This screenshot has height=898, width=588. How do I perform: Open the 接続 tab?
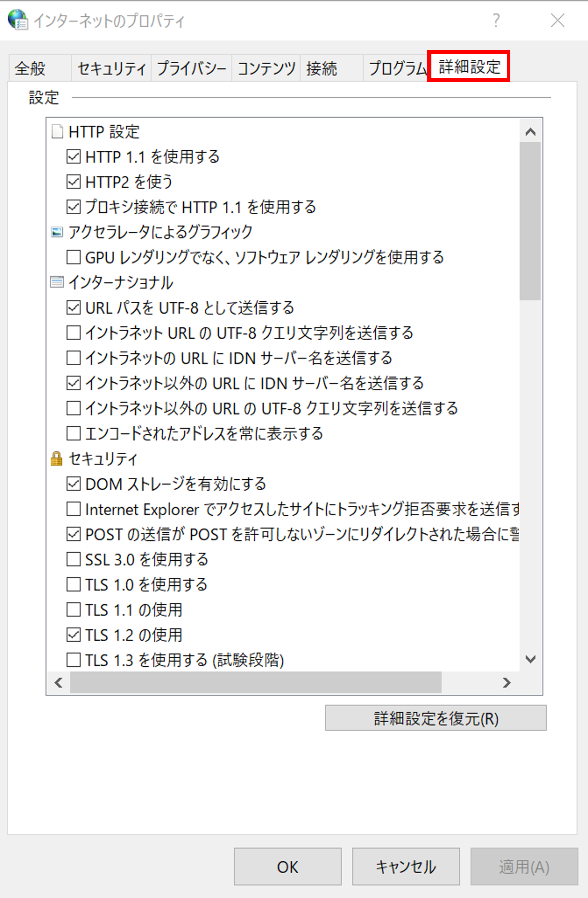tap(331, 68)
